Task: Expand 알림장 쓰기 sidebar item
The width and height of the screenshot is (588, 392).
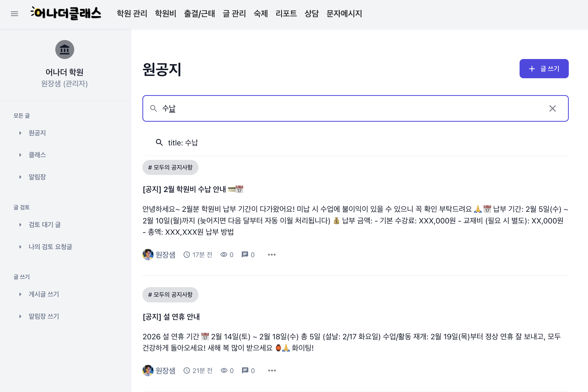Action: (20, 316)
